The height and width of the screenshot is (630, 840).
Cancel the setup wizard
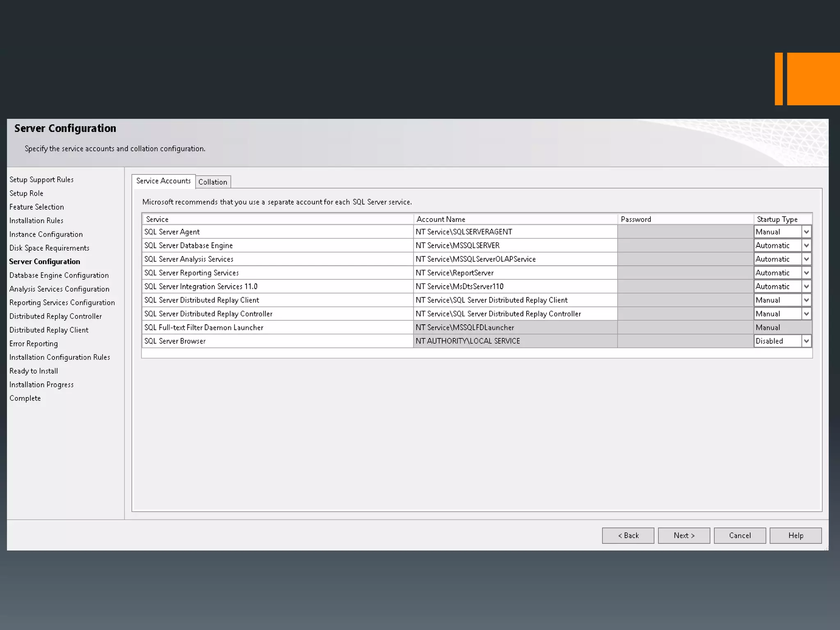pyautogui.click(x=740, y=535)
